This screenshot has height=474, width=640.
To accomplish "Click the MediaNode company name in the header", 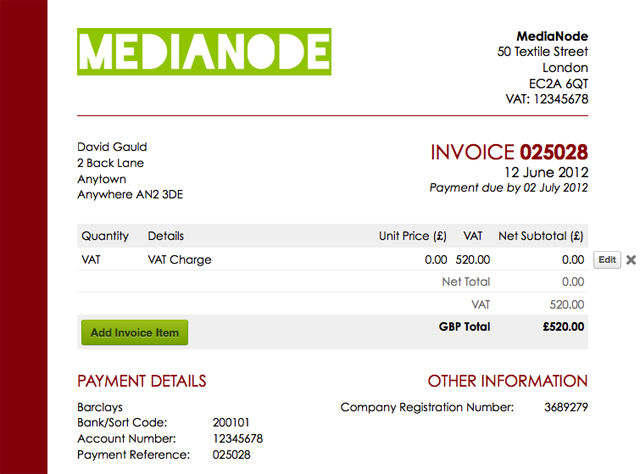I will tap(553, 36).
